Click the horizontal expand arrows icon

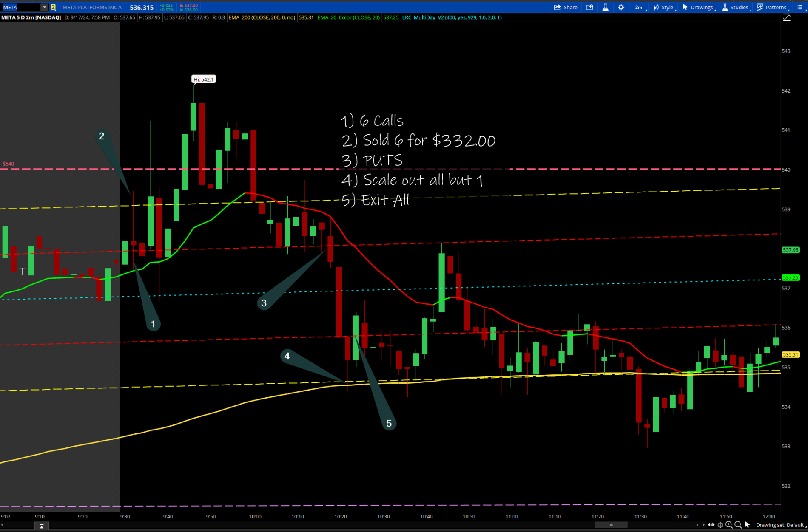[711, 525]
